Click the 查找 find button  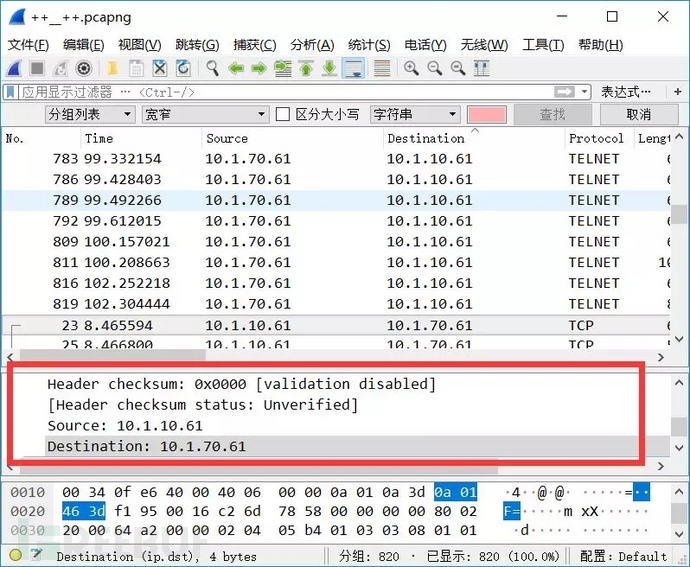(x=553, y=114)
